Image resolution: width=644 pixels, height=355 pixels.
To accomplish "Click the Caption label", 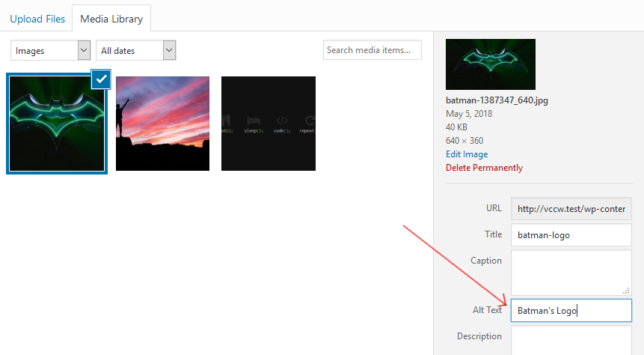I will (x=486, y=261).
